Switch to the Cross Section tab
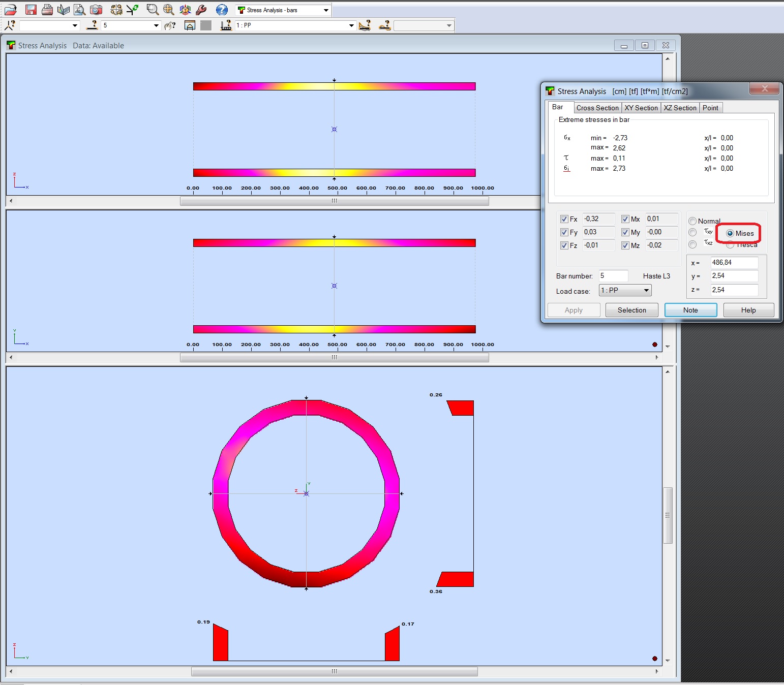 click(597, 107)
